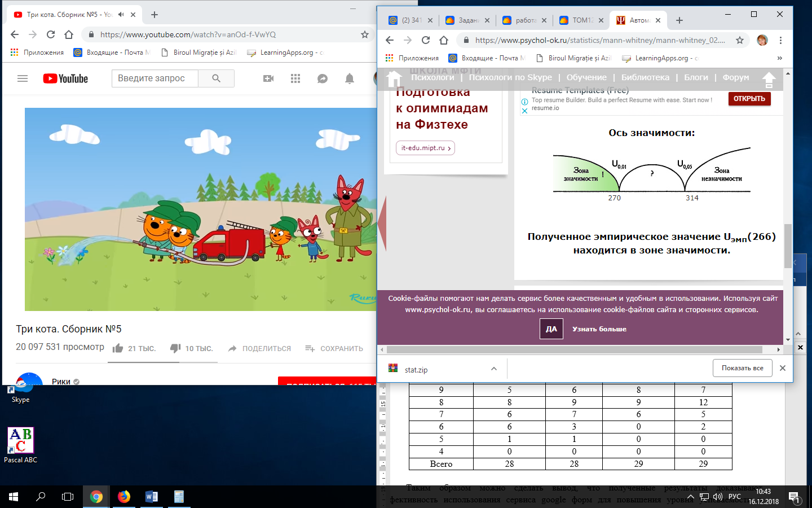Click the home button in the psychol-ok window
The image size is (812, 508).
pos(444,40)
